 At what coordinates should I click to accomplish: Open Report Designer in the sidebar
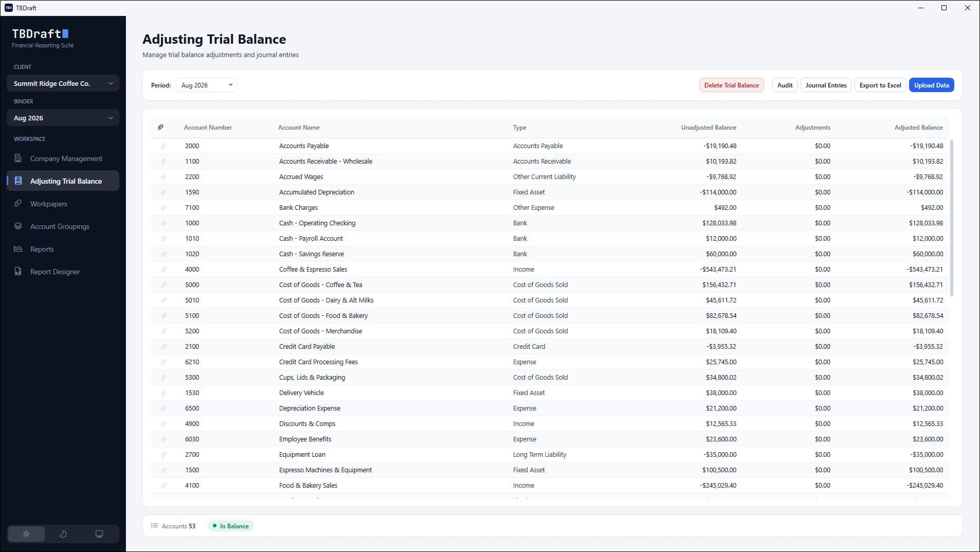click(x=63, y=272)
